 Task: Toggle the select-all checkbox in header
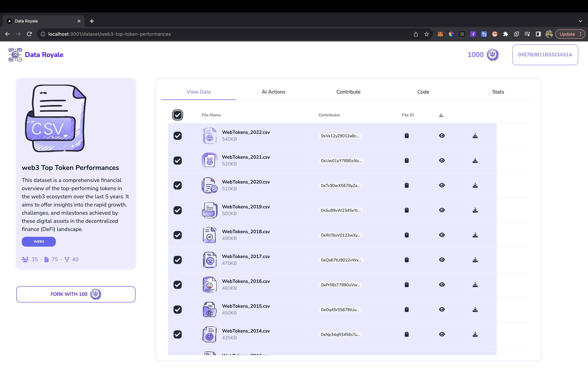tap(177, 115)
